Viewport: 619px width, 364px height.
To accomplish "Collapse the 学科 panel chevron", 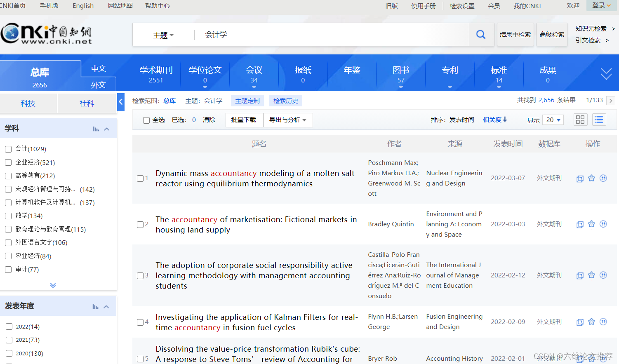I will 107,129.
